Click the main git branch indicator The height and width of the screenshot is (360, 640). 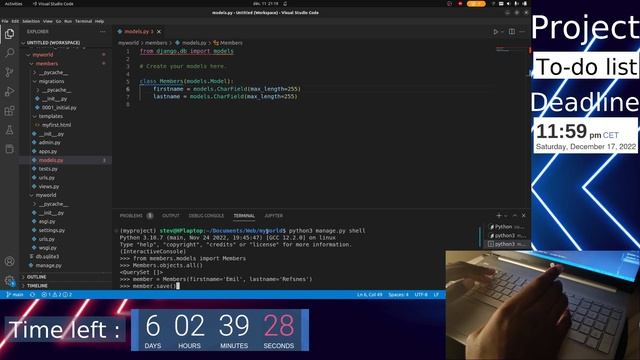(x=15, y=294)
